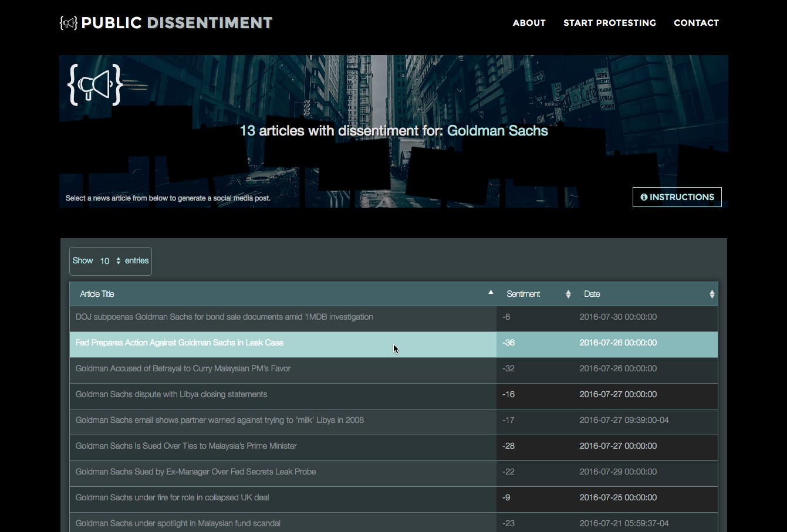Click sentiment value -17
This screenshot has height=532, width=787.
(x=508, y=420)
